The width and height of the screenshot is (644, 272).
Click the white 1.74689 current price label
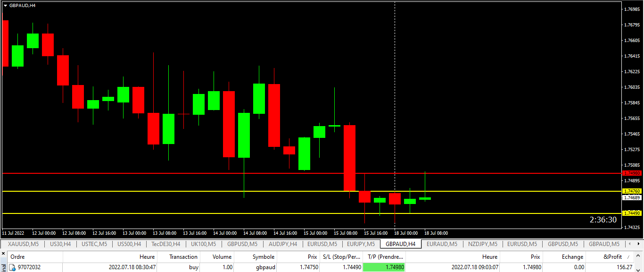(632, 197)
